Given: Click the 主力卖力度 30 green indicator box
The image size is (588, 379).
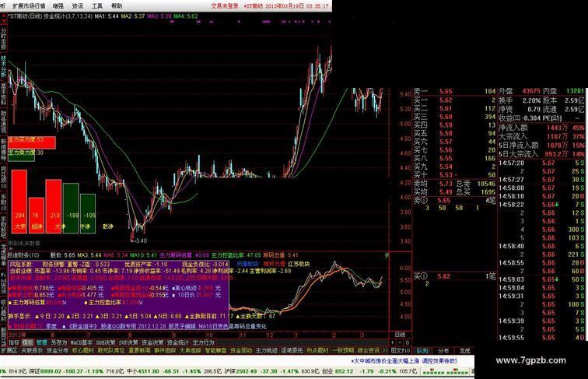Looking at the screenshot, I should click(x=21, y=156).
